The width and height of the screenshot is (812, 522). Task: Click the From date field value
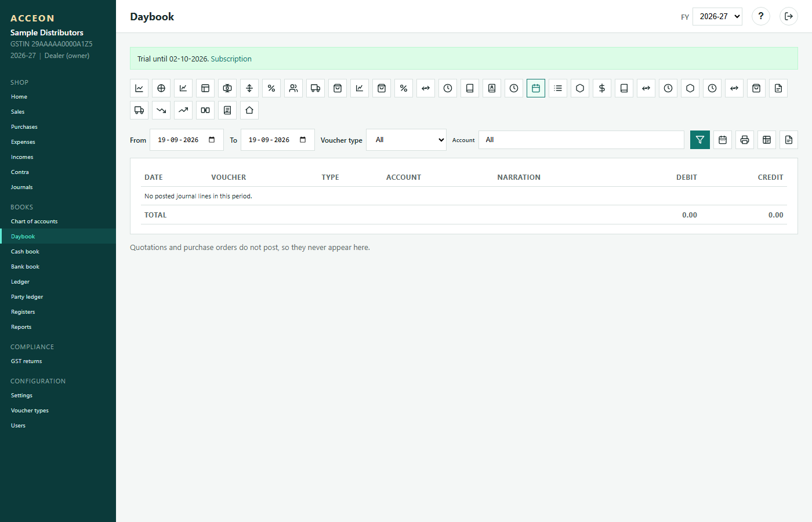pos(178,140)
